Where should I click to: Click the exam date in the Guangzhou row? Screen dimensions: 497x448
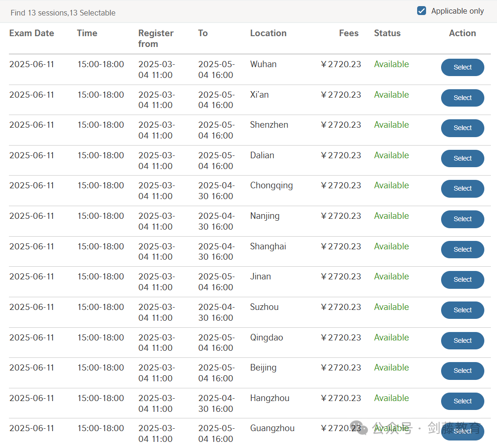31,428
